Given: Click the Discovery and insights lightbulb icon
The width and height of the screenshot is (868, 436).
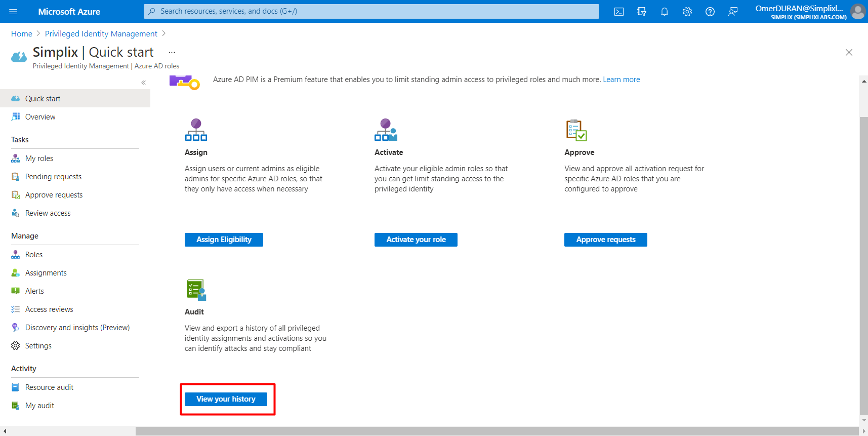Looking at the screenshot, I should pyautogui.click(x=16, y=328).
